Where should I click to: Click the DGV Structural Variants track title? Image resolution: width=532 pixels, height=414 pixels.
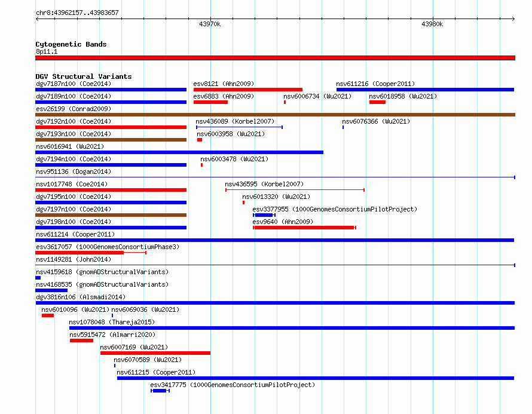click(84, 76)
